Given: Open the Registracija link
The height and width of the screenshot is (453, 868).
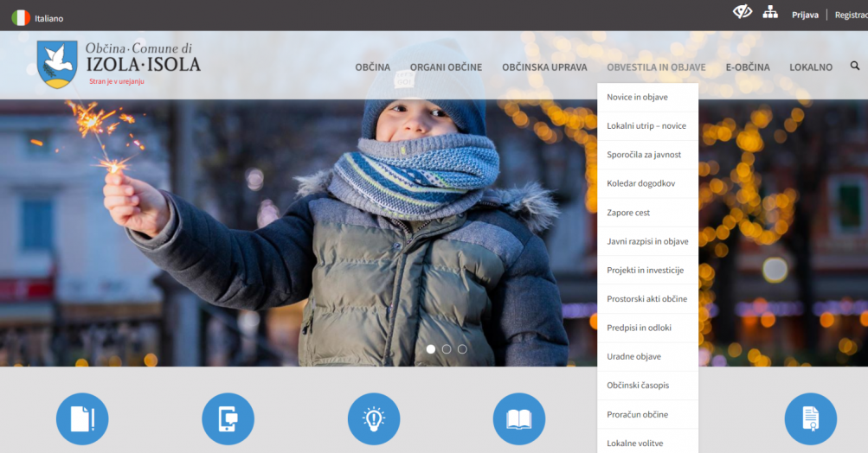Looking at the screenshot, I should [x=852, y=15].
